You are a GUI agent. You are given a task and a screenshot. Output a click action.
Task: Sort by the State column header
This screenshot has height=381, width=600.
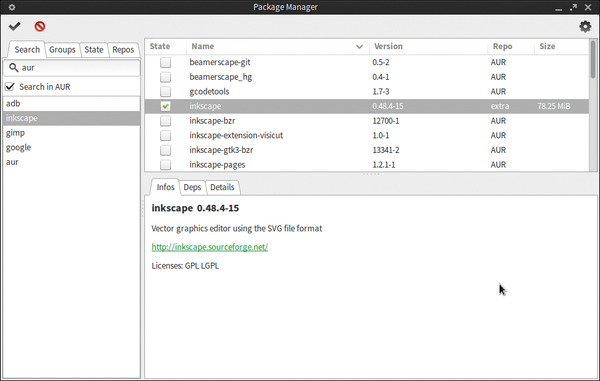coord(165,46)
